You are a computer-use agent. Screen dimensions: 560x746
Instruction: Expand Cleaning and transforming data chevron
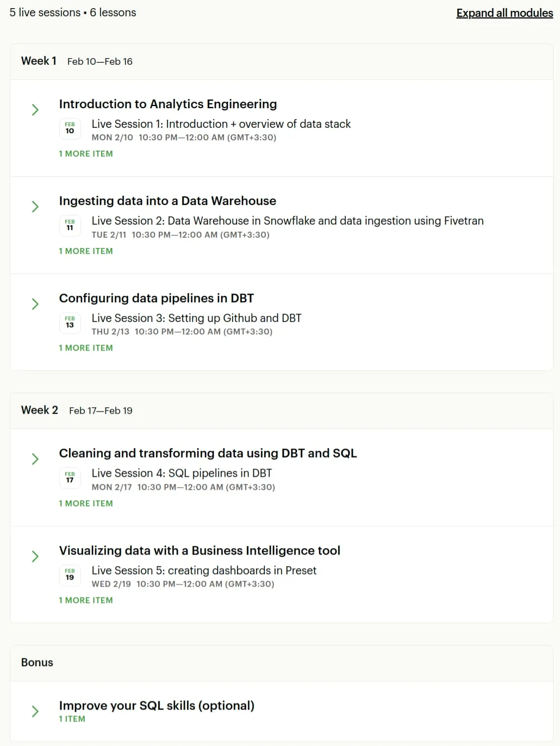click(x=35, y=459)
